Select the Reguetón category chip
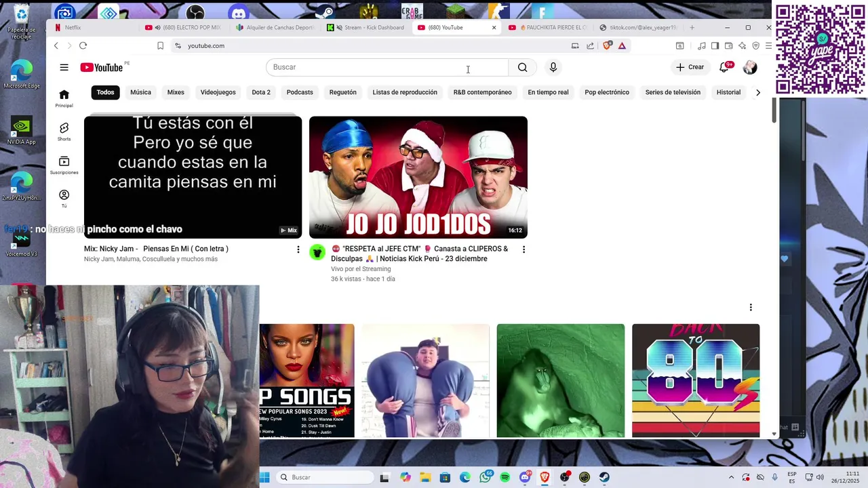Screen dimensions: 868x488 [x=342, y=92]
